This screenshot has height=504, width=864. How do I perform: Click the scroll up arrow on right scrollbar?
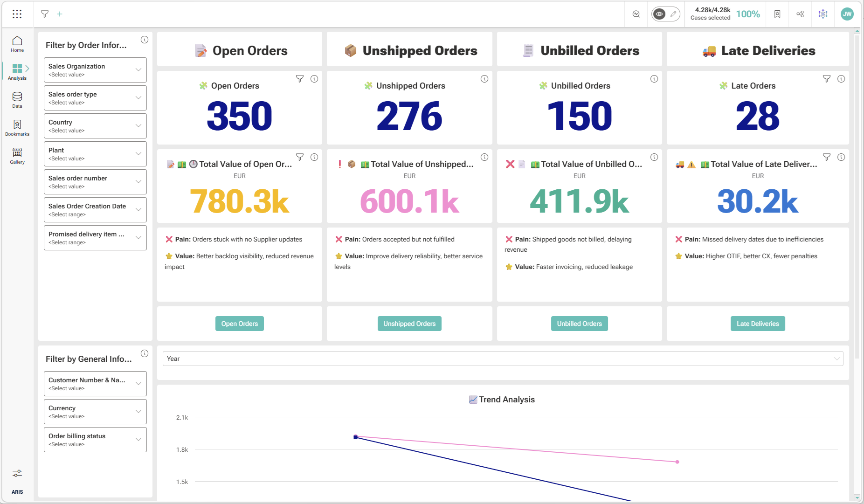pyautogui.click(x=857, y=31)
